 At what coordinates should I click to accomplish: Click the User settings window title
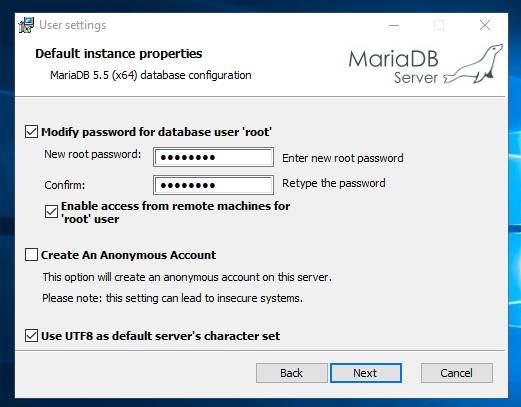pyautogui.click(x=73, y=25)
